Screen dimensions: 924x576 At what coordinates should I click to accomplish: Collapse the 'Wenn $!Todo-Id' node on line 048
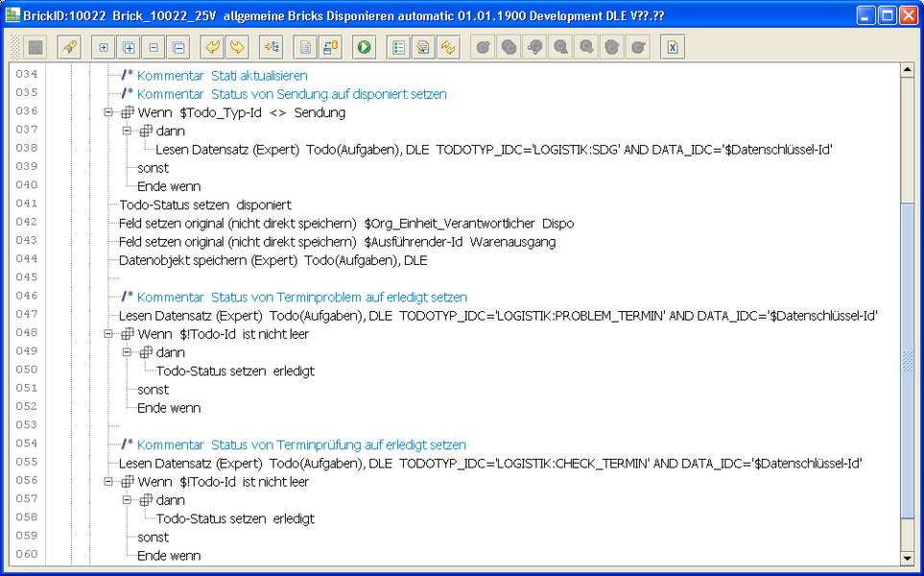pyautogui.click(x=109, y=334)
